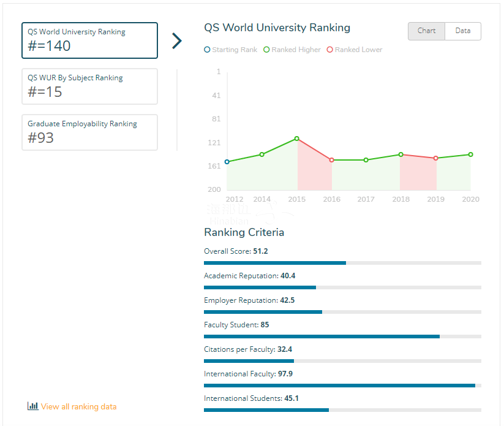Select the 2015 peak data point

(297, 139)
